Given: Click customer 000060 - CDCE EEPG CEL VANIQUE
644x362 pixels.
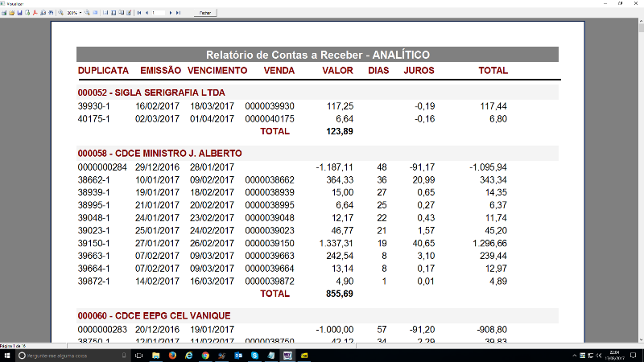Looking at the screenshot, I should tap(154, 315).
